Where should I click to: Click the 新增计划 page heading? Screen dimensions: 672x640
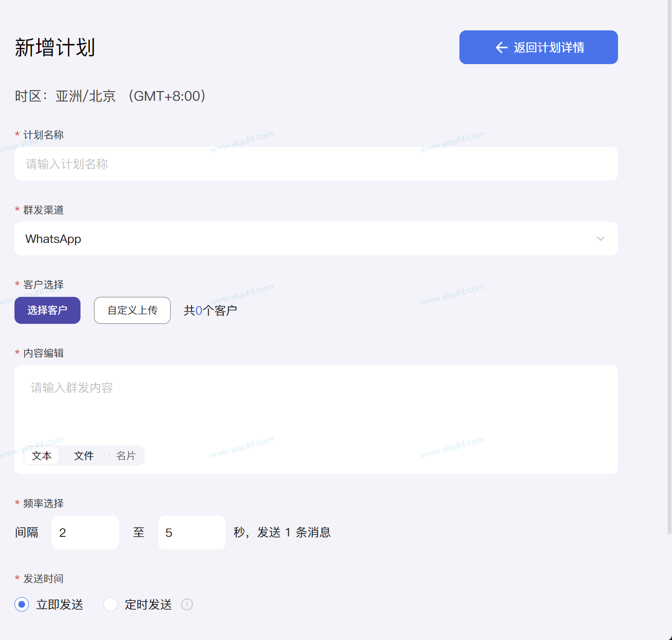(x=55, y=48)
